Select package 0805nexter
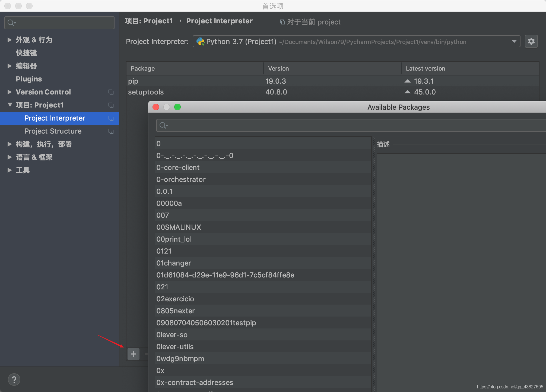The width and height of the screenshot is (546, 392). tap(263, 311)
